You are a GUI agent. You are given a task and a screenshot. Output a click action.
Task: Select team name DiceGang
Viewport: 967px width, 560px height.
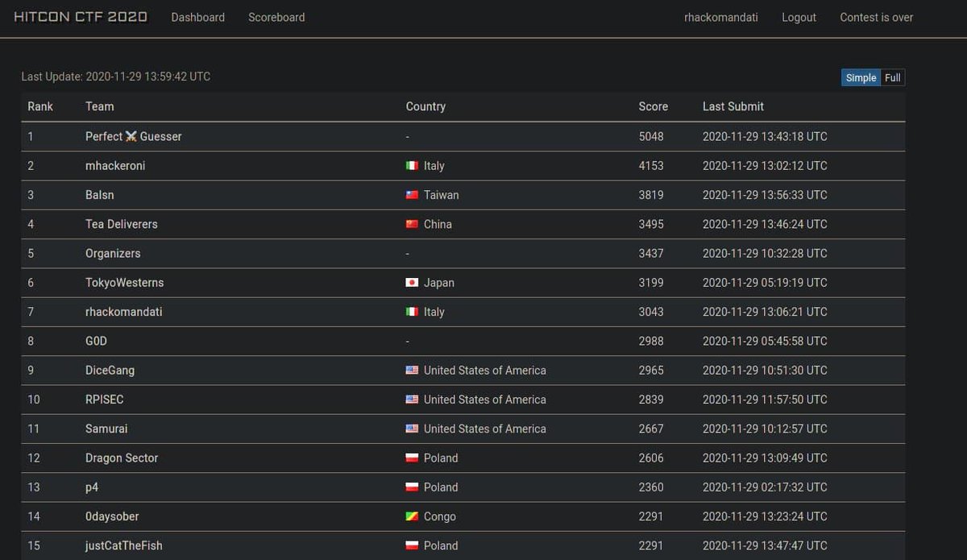[x=110, y=371]
